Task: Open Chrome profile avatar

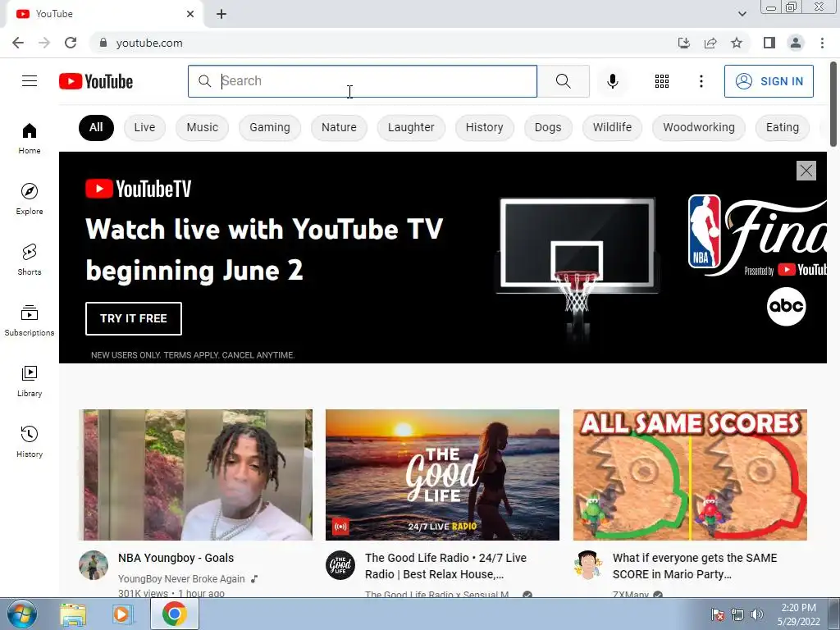Action: [796, 43]
